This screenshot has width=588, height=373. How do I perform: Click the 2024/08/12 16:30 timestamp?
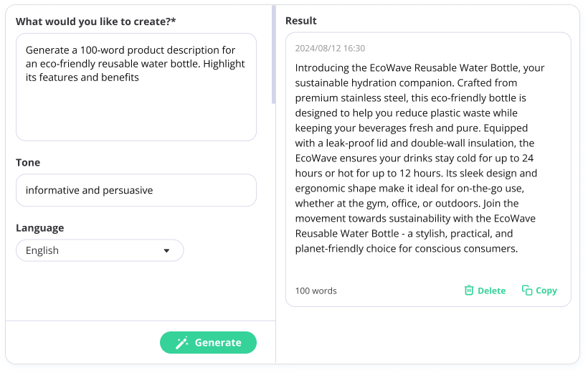pos(330,49)
